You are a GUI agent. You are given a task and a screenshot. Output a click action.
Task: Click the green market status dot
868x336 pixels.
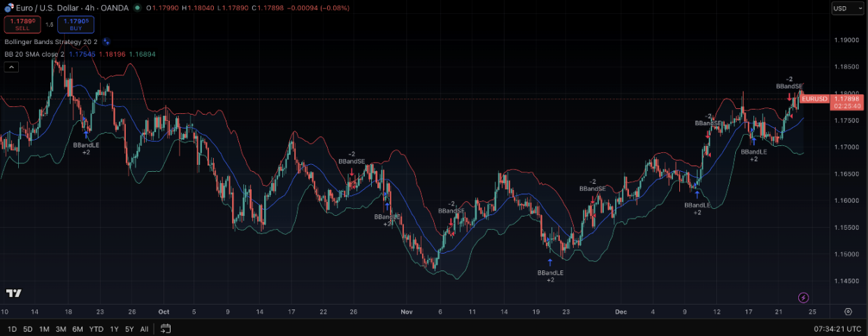137,8
